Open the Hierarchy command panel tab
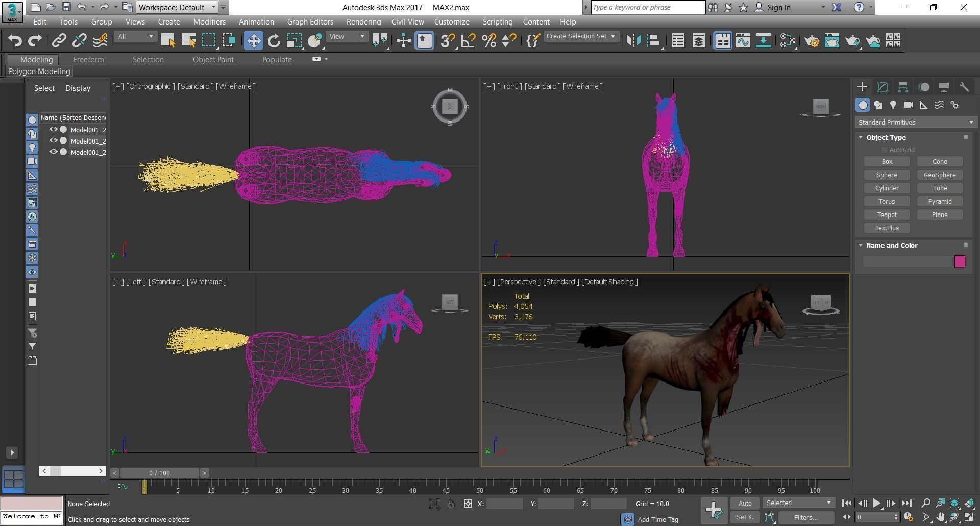Screen dimensions: 980x526 [903, 87]
